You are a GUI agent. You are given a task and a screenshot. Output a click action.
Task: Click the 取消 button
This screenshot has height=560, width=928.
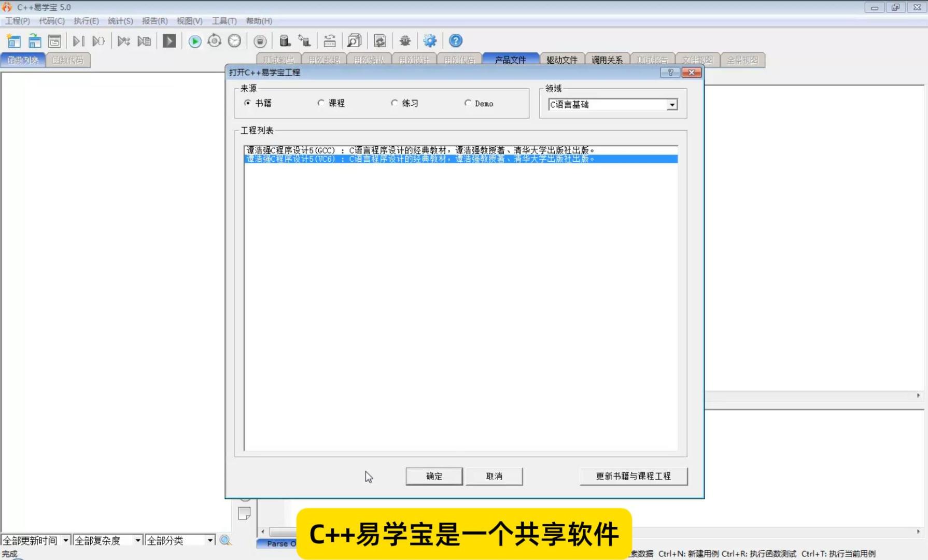point(494,476)
